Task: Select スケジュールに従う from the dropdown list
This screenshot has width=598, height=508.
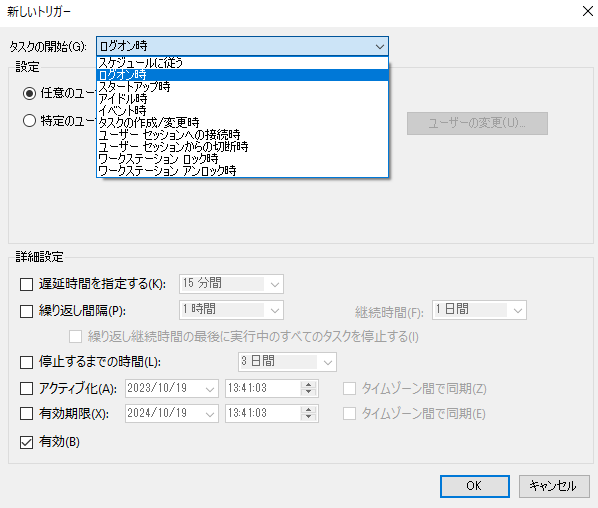Action: 243,63
